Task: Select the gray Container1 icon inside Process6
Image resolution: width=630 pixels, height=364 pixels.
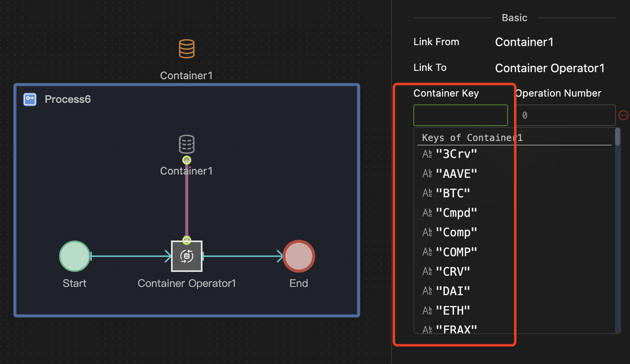Action: 187,145
